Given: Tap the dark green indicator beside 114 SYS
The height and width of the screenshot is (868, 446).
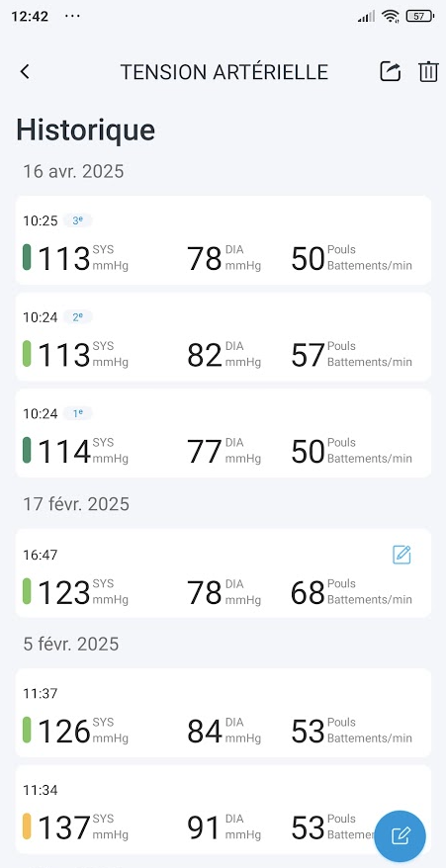Looking at the screenshot, I should pyautogui.click(x=27, y=450).
